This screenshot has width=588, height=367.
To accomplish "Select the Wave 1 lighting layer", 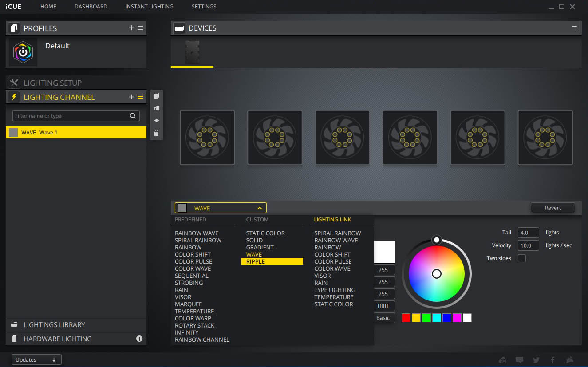I will click(76, 132).
